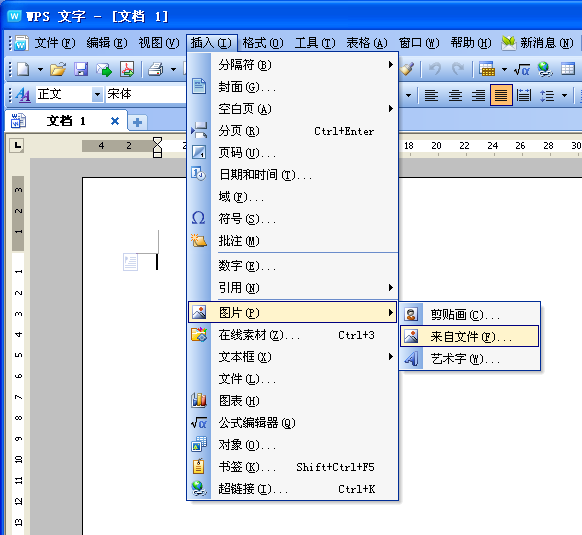582x535 pixels.
Task: Select 对象(O)... menu item
Action: (x=293, y=444)
